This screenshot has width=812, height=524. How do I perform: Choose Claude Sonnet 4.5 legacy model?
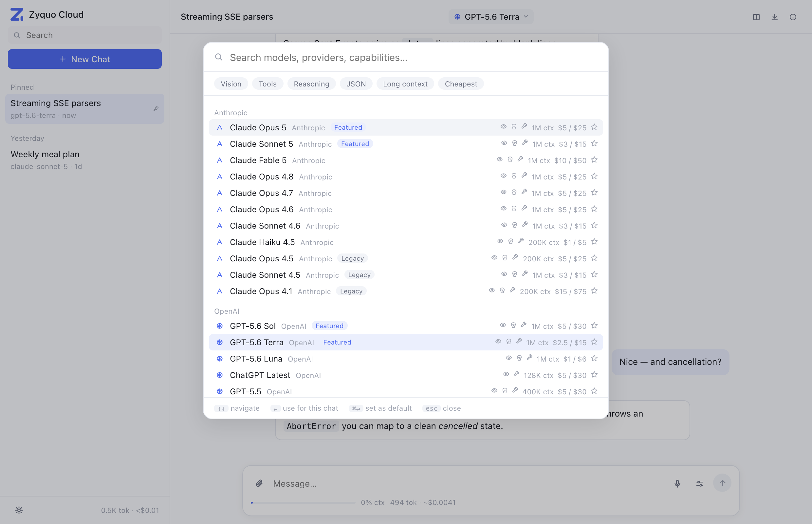pyautogui.click(x=406, y=275)
